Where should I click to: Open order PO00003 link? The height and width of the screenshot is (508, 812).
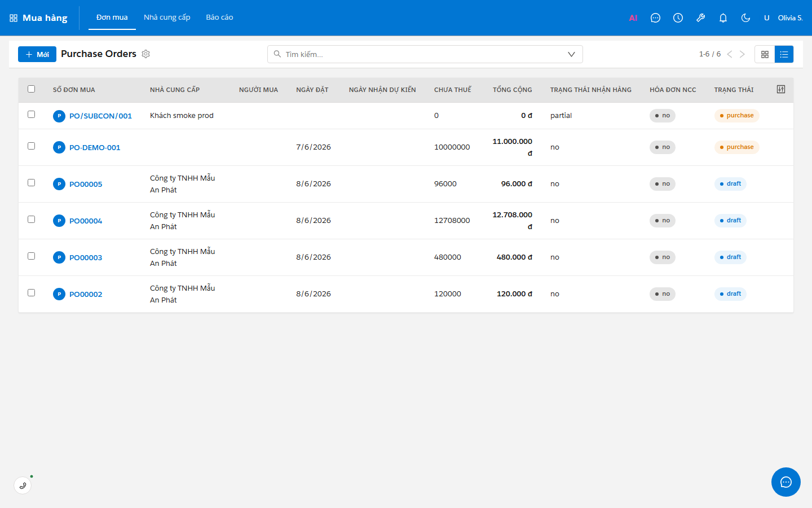(86, 257)
